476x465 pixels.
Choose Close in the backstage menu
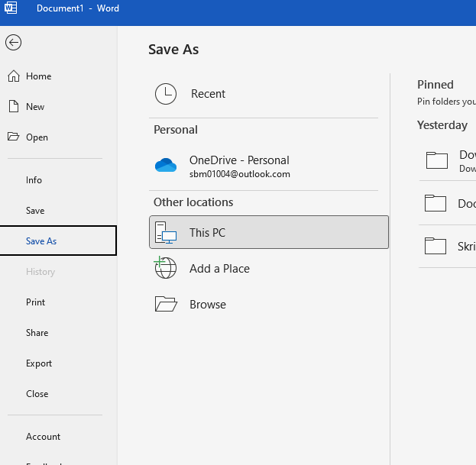coord(37,394)
